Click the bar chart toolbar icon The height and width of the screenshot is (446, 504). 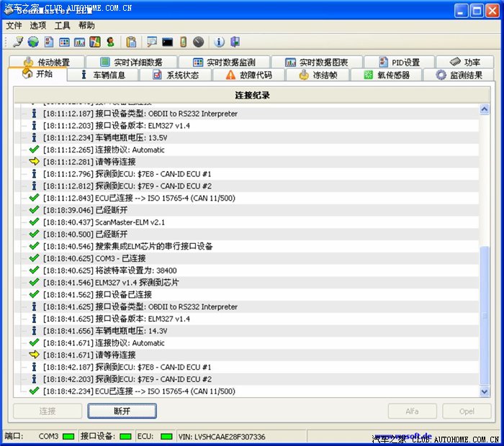tap(79, 42)
